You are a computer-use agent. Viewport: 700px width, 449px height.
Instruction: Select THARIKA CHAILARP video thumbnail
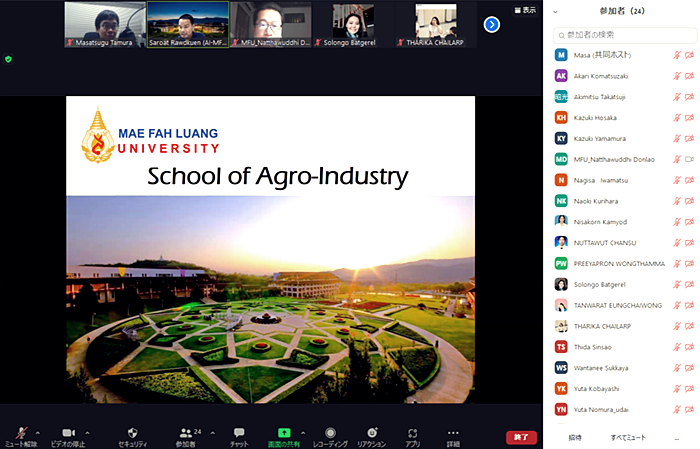pyautogui.click(x=436, y=25)
